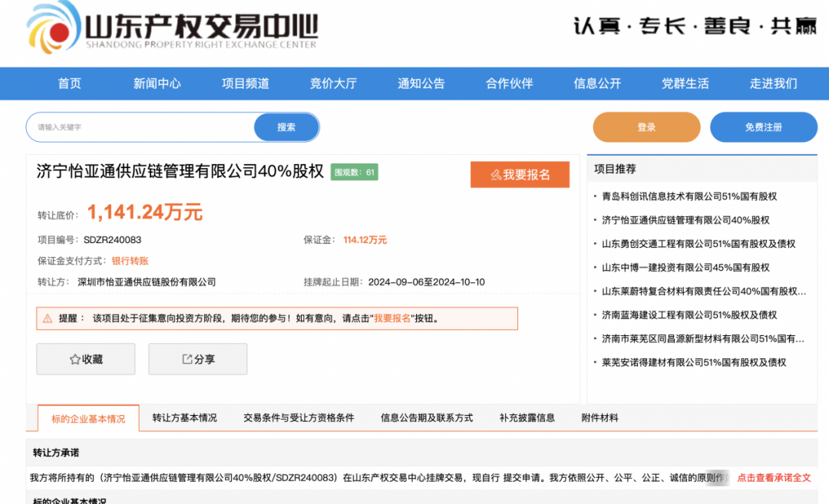Viewport: 829px width, 504px height.
Task: Click the 免费注册 registration button
Action: [x=764, y=127]
